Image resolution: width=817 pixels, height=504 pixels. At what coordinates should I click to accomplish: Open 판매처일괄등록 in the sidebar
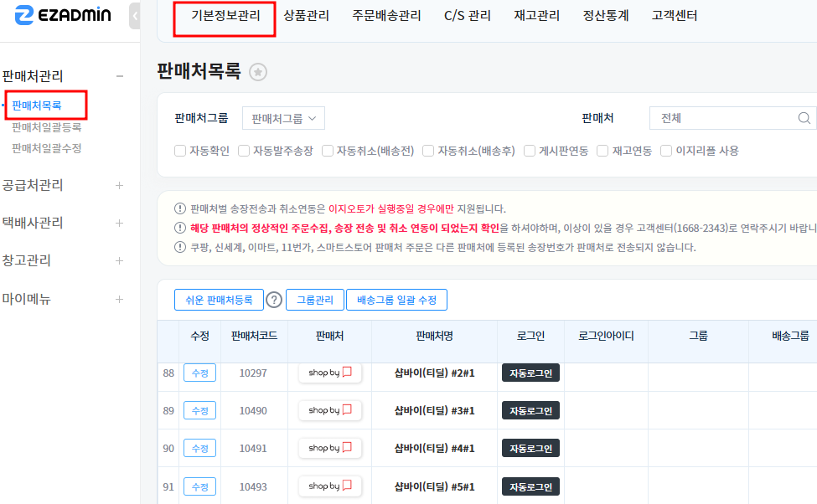point(47,127)
